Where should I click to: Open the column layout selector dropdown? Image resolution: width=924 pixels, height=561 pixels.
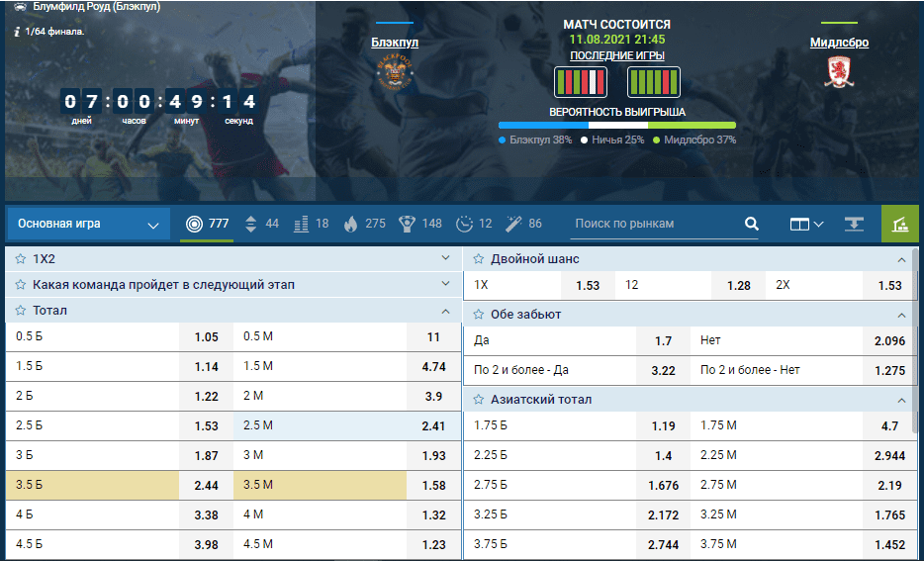pos(806,224)
